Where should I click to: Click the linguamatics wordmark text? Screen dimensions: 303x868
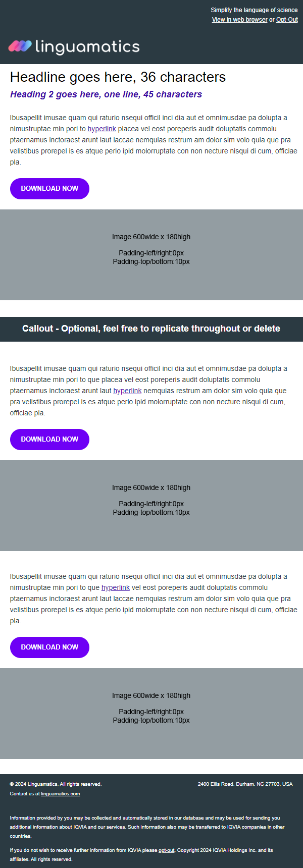87,47
